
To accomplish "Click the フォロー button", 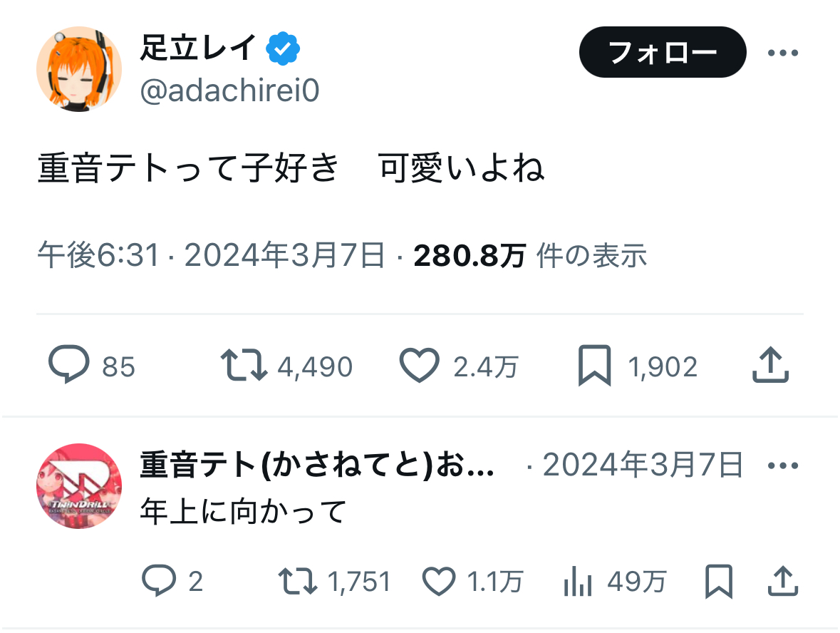I will point(663,52).
